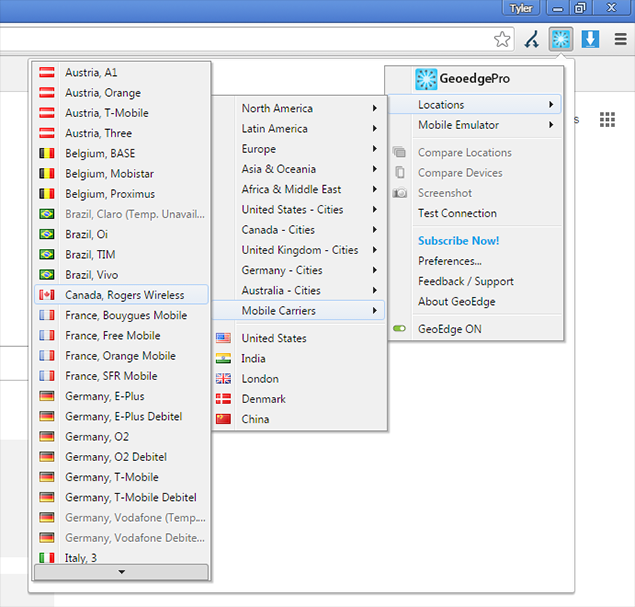Open the Google apps grid icon
The width and height of the screenshot is (635, 607).
(607, 119)
